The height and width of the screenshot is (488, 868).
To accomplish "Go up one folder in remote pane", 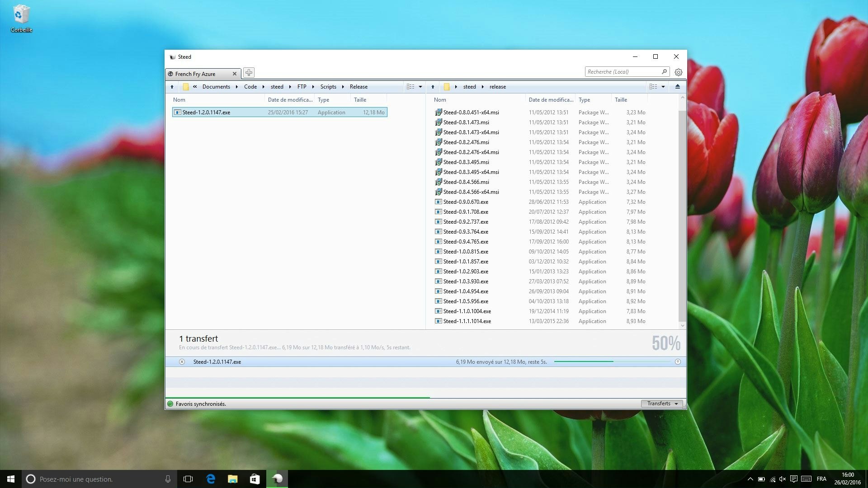I will tap(433, 87).
